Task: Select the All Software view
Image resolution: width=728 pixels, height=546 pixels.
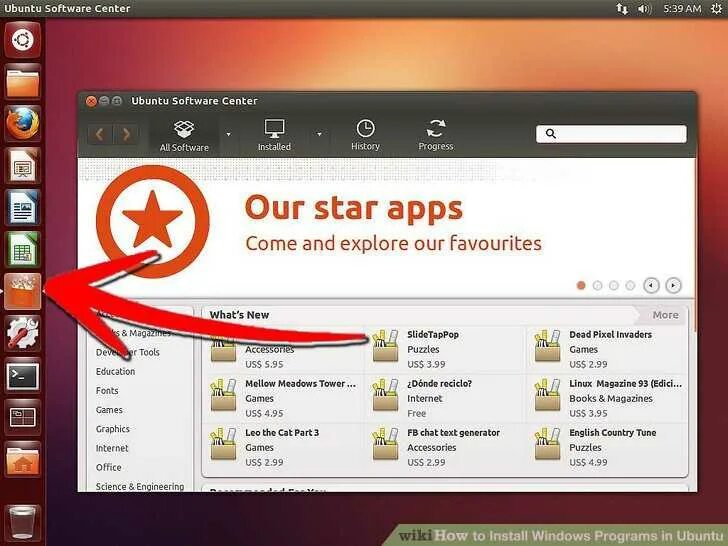Action: [184, 136]
